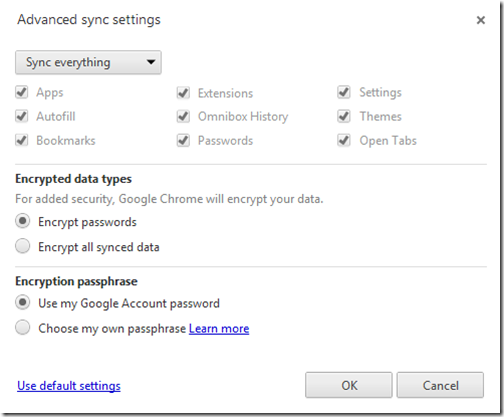Confirm with the OK button
The height and width of the screenshot is (417, 504).
(x=349, y=385)
